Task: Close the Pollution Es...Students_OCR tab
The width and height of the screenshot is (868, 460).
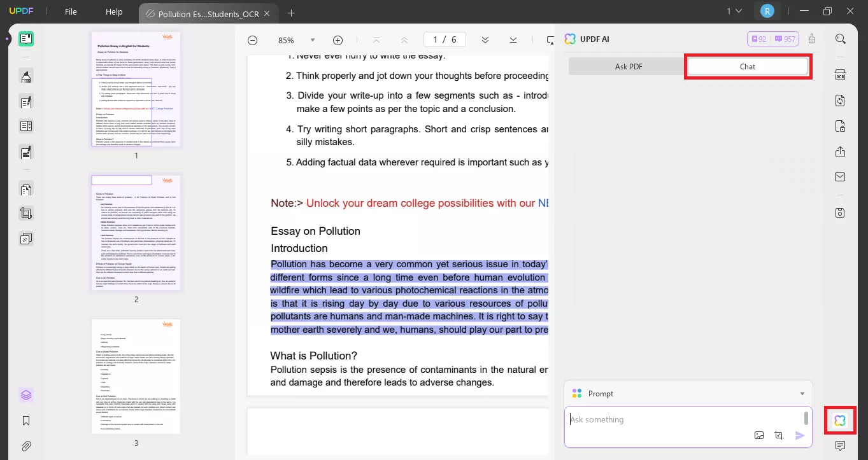Action: [x=266, y=13]
